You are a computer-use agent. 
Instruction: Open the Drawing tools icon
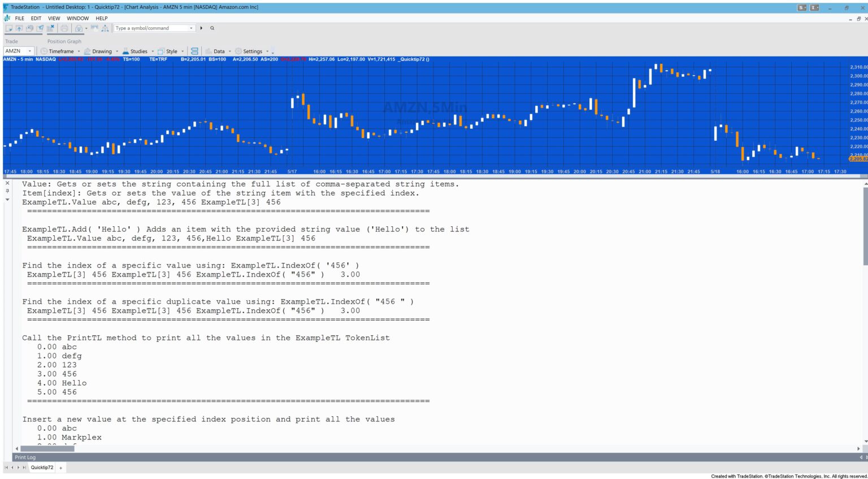pyautogui.click(x=86, y=51)
